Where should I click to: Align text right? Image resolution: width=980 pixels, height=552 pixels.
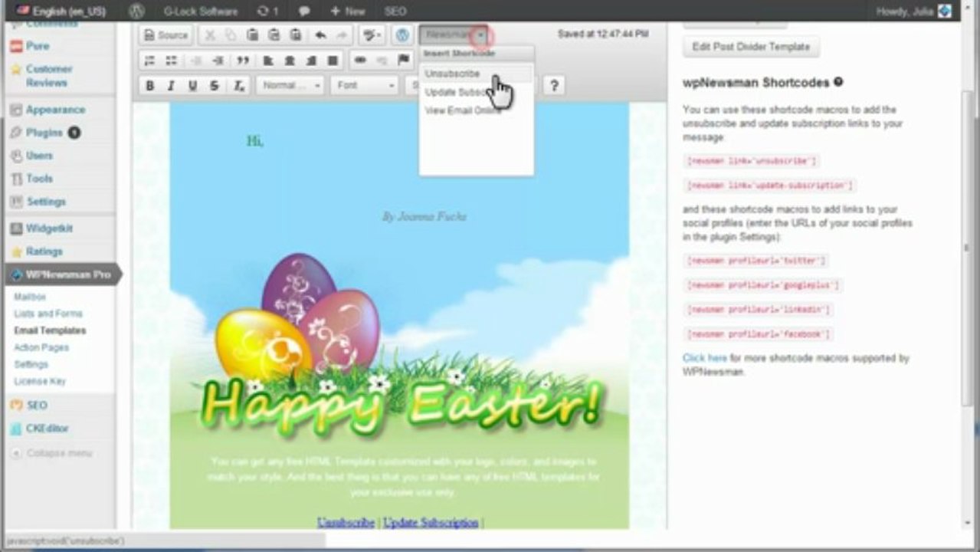tap(311, 61)
